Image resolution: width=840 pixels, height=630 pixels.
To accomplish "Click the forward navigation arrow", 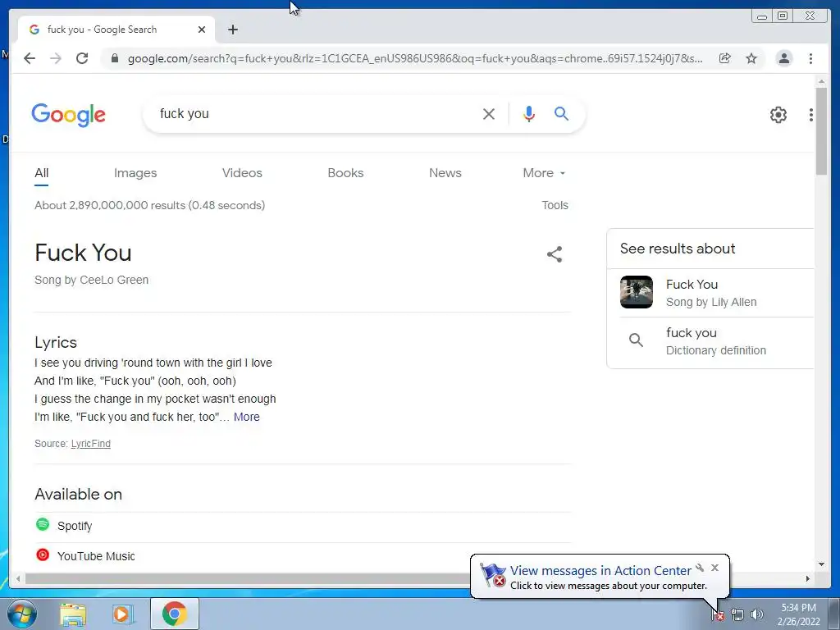I will [x=56, y=58].
